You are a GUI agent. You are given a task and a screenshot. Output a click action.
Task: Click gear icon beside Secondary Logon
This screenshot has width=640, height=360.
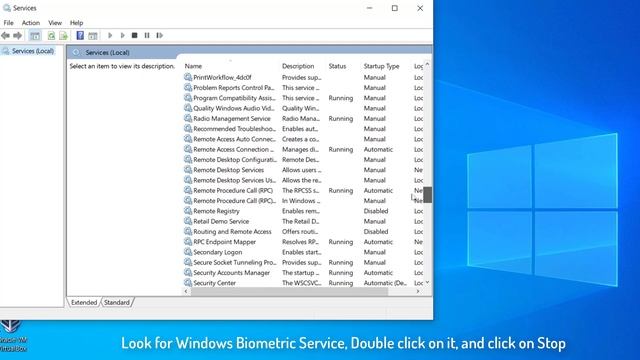[188, 252]
